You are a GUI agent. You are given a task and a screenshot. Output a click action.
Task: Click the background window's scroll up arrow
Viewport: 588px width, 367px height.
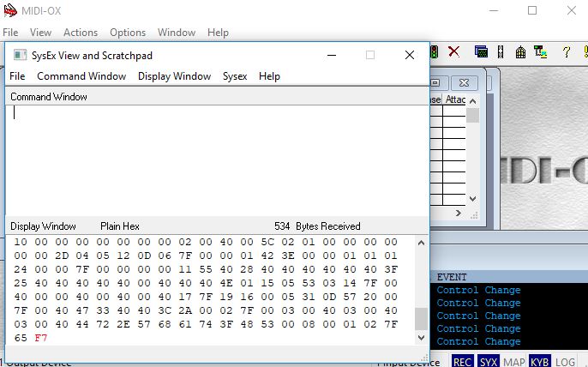pyautogui.click(x=472, y=101)
